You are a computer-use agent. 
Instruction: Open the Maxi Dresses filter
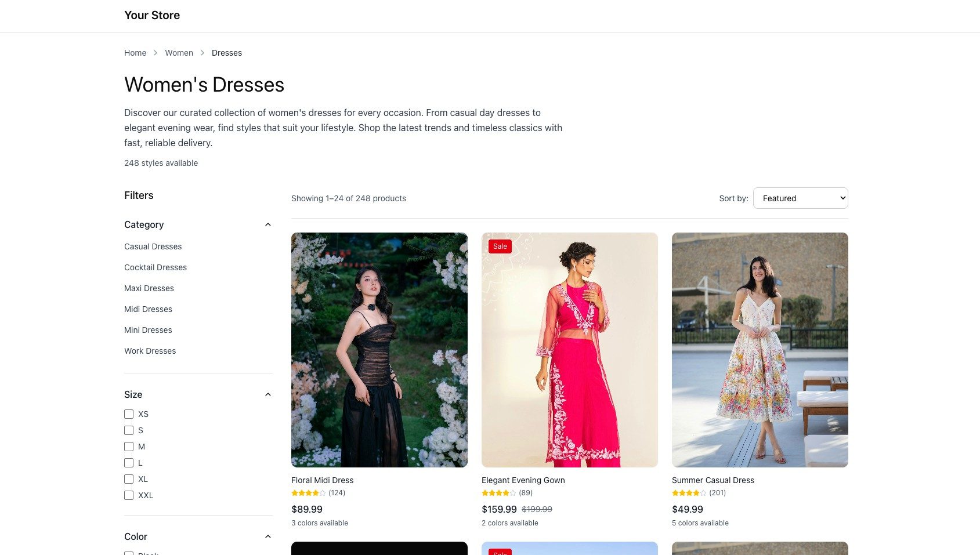click(149, 288)
